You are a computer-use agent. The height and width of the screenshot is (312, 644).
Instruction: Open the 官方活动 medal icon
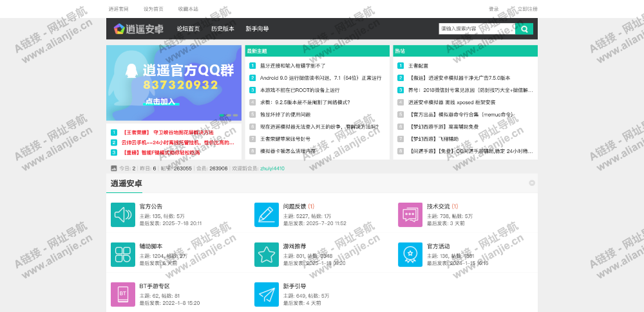410,254
